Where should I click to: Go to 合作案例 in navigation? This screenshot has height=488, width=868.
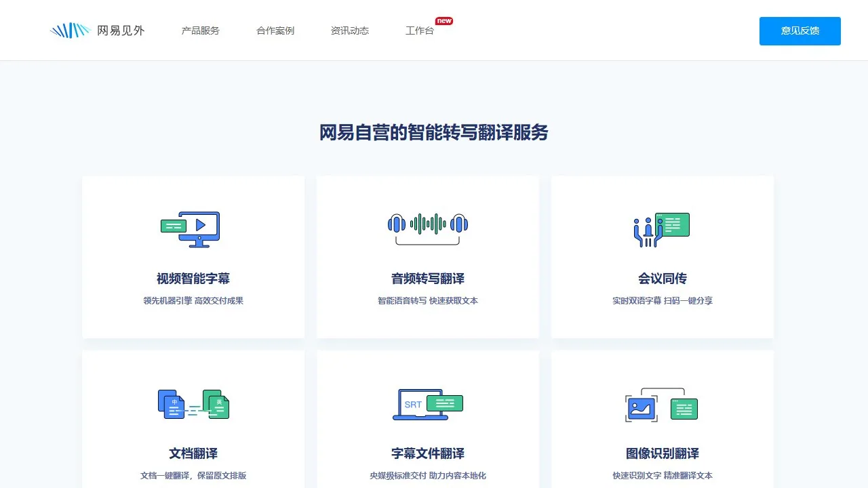pos(275,30)
